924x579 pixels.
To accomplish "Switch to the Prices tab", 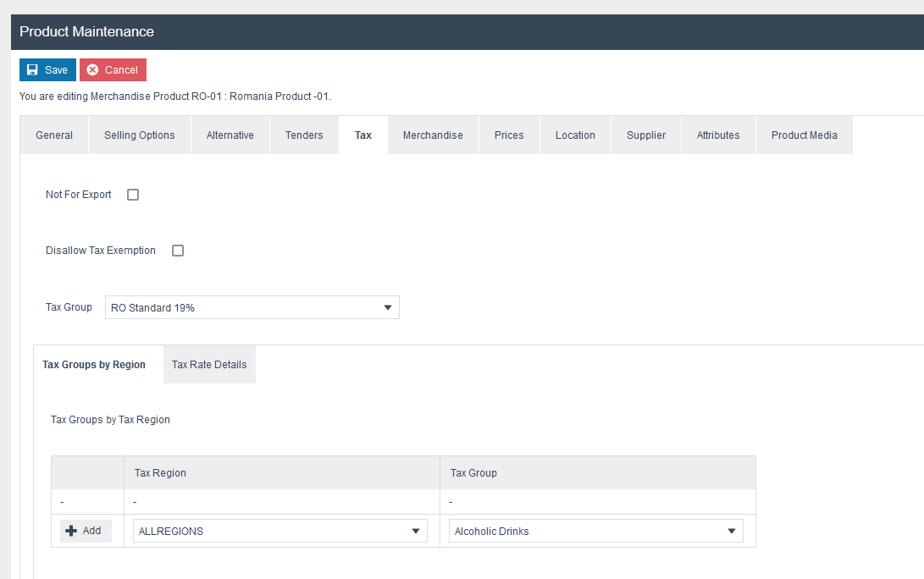I will (509, 135).
